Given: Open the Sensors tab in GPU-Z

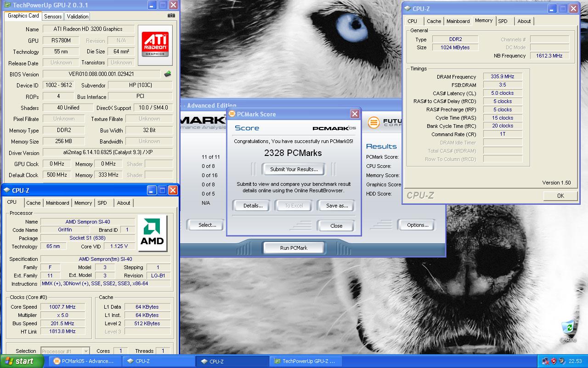Looking at the screenshot, I should [x=53, y=16].
